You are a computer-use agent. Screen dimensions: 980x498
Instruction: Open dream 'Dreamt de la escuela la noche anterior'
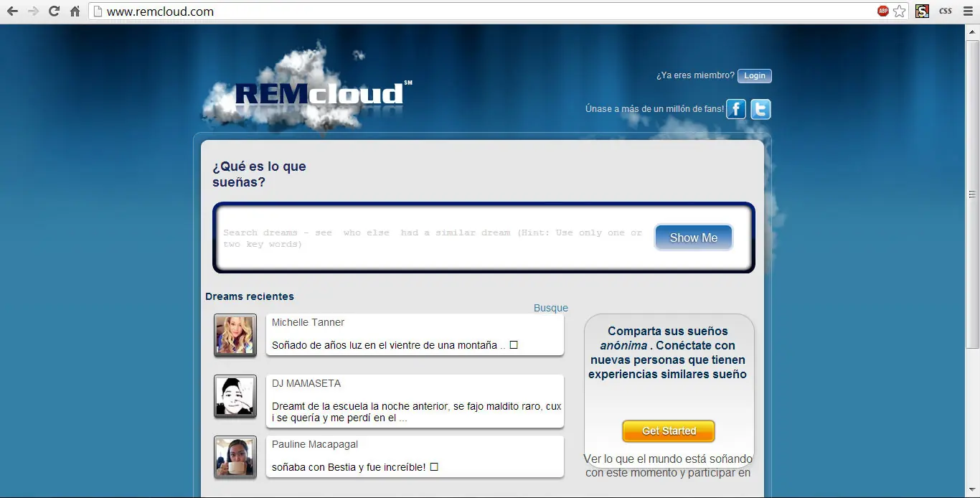[416, 412]
